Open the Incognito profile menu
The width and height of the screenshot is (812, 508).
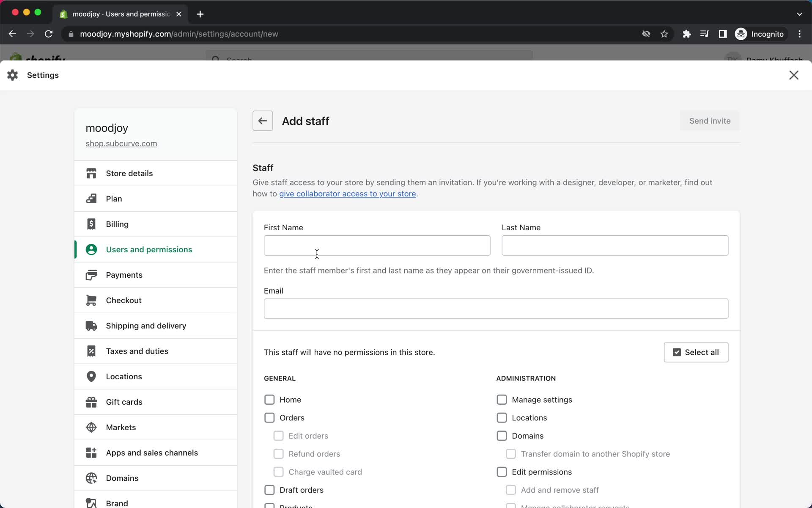point(760,34)
